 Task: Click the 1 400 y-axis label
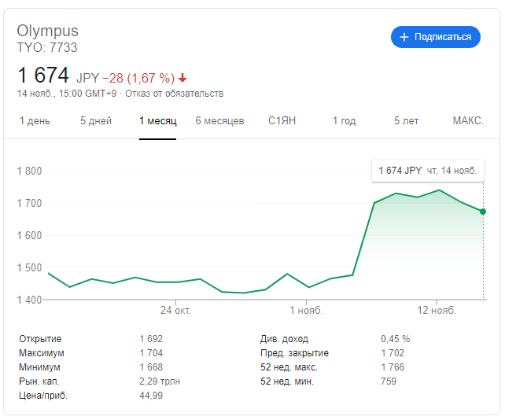coord(29,300)
